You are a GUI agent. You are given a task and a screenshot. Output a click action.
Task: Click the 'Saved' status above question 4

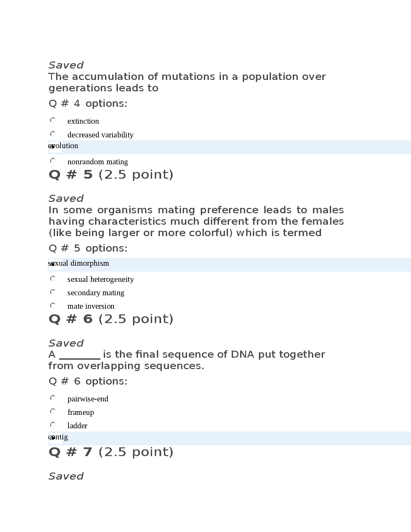(66, 65)
